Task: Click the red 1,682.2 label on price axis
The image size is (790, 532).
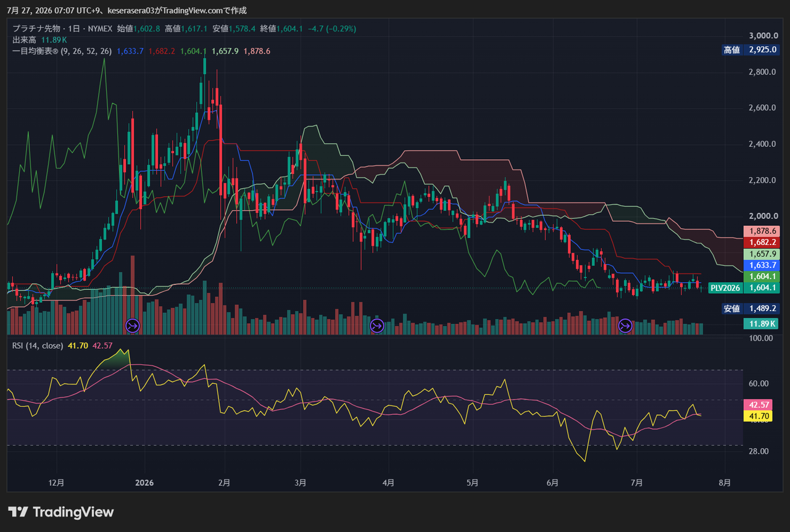Action: 762,242
